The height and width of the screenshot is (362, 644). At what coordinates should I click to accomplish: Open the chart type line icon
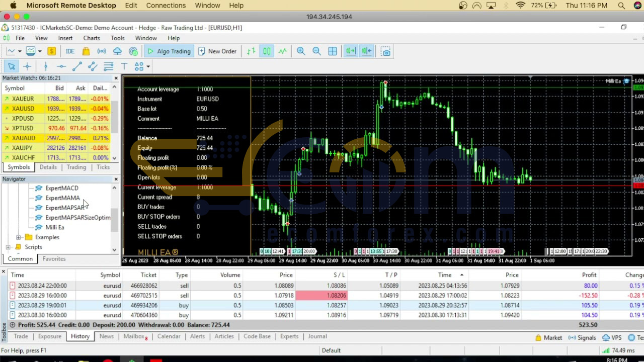11,51
